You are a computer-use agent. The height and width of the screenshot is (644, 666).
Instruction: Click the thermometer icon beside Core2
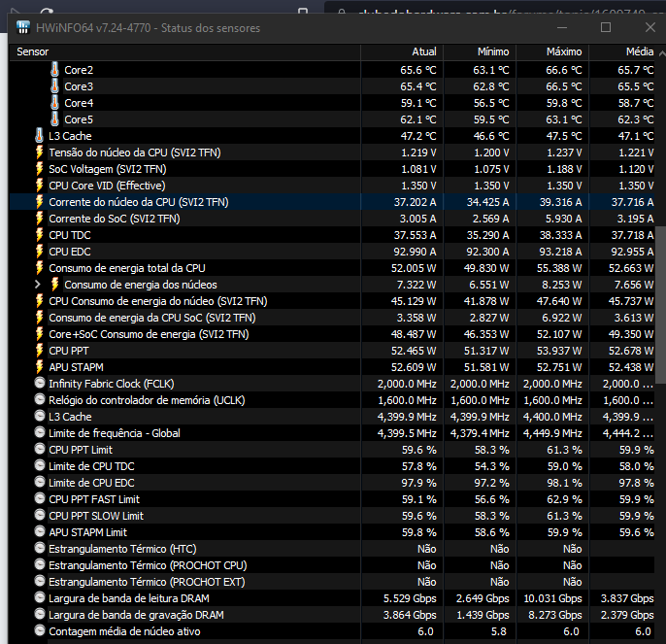[54, 70]
